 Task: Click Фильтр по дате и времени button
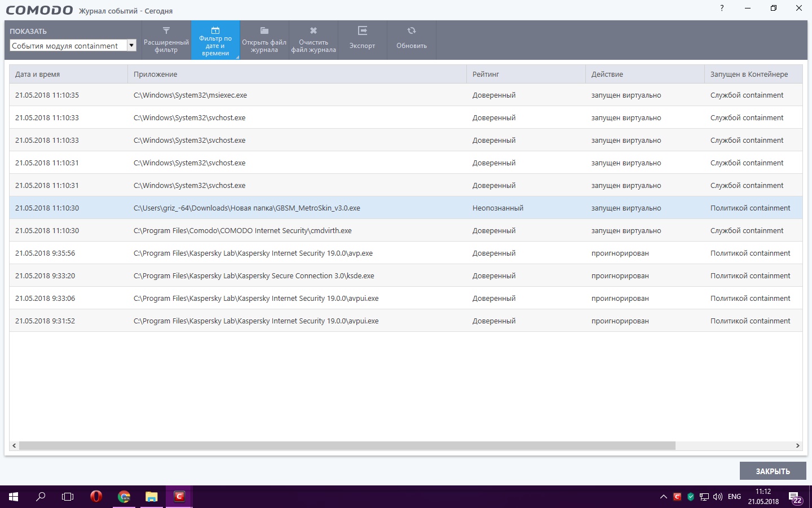(215, 40)
